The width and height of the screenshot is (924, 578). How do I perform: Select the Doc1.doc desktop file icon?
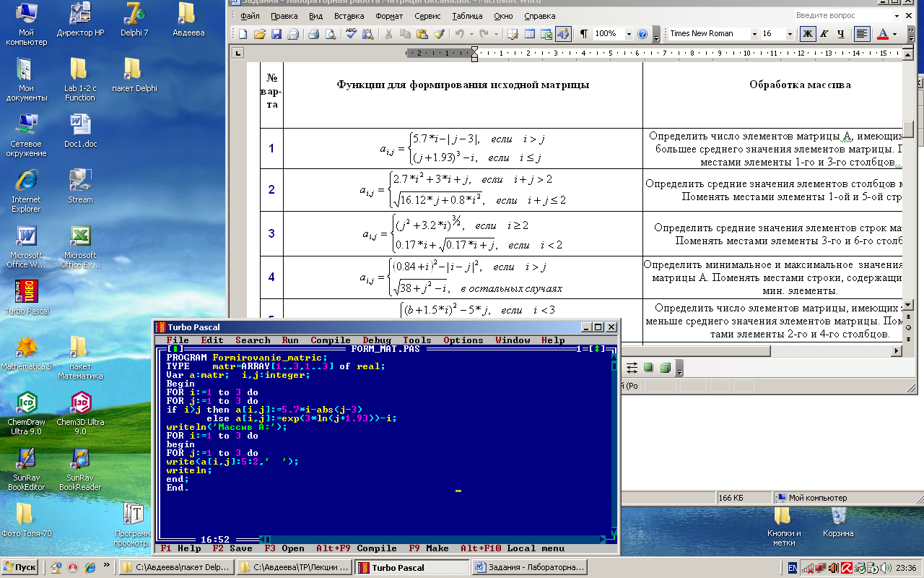(x=80, y=130)
